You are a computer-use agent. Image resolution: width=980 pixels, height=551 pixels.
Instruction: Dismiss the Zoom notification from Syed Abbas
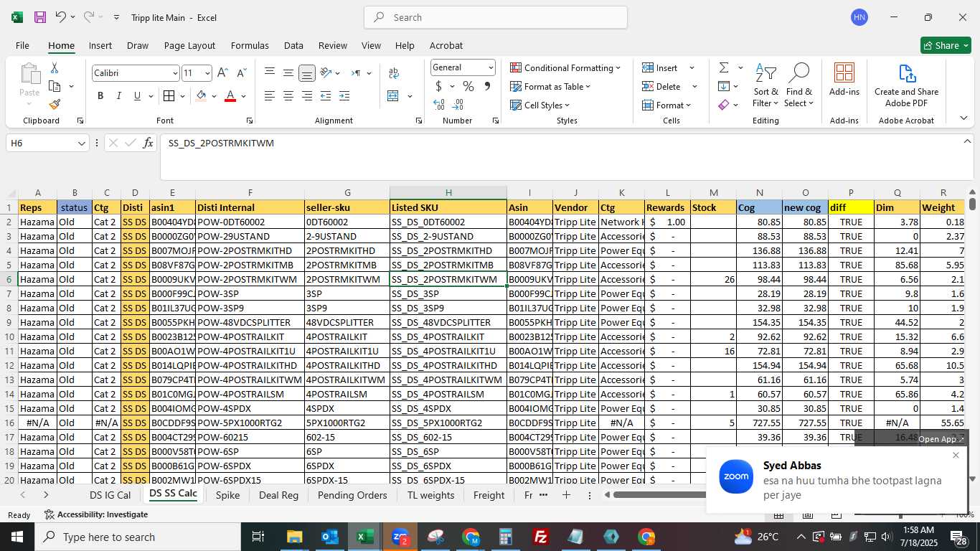pyautogui.click(x=956, y=455)
